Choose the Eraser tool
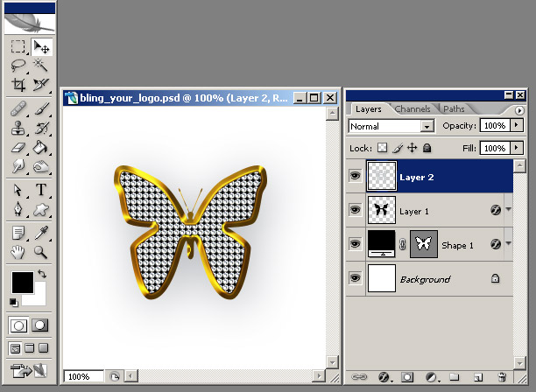This screenshot has width=536, height=392. click(x=18, y=148)
